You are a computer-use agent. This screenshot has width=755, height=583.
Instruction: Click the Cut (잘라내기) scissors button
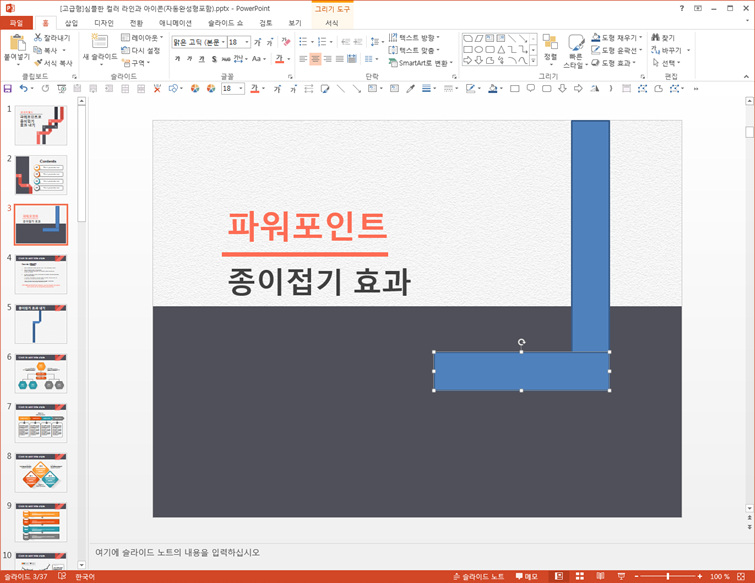tap(52, 38)
